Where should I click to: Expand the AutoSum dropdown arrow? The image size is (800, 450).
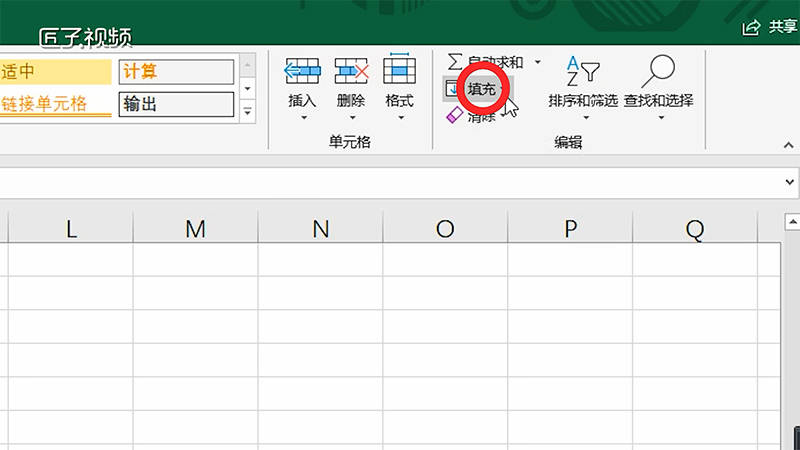(x=537, y=62)
